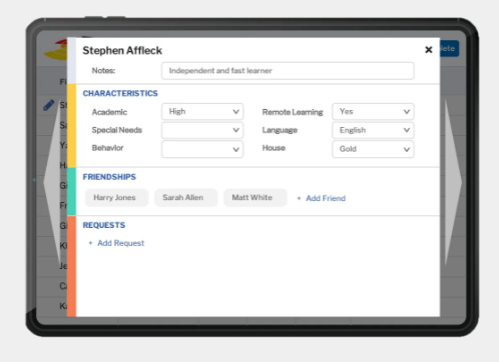Viewport: 499px width, 362px height.
Task: Click the Notes input field
Action: coord(288,71)
